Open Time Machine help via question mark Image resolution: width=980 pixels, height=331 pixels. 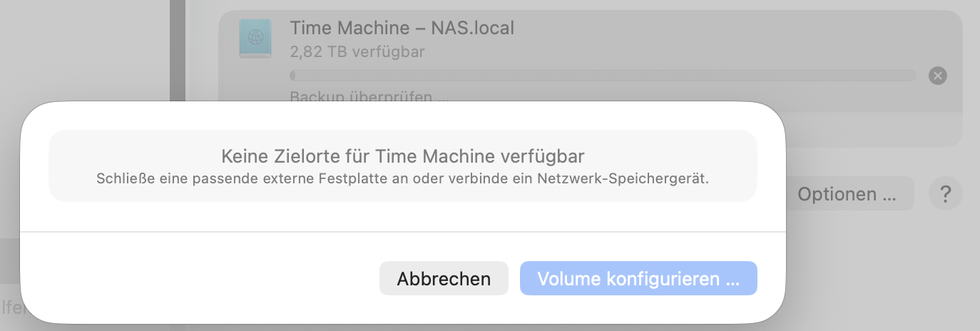click(946, 193)
